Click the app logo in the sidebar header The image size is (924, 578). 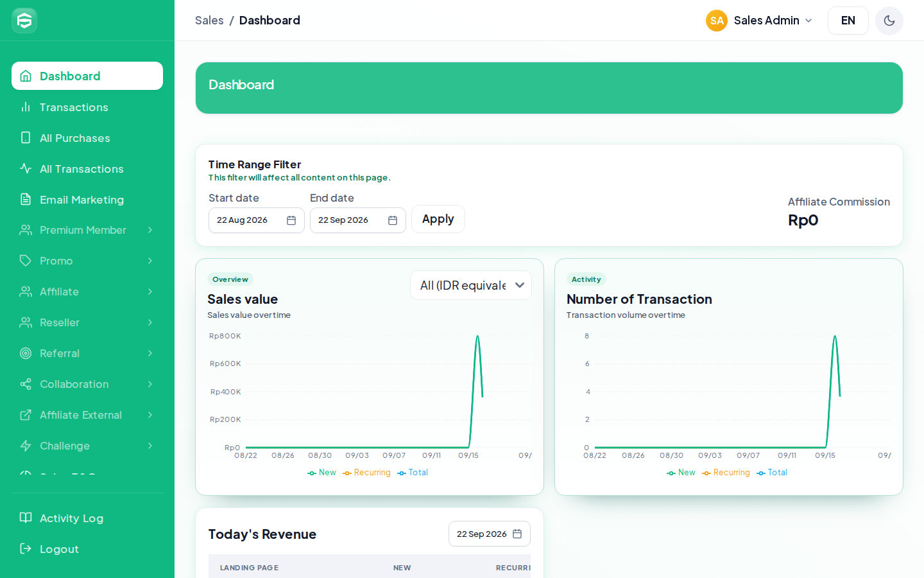24,21
